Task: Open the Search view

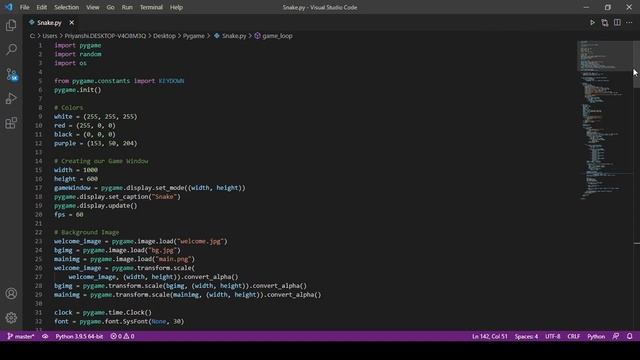Action: coord(11,49)
